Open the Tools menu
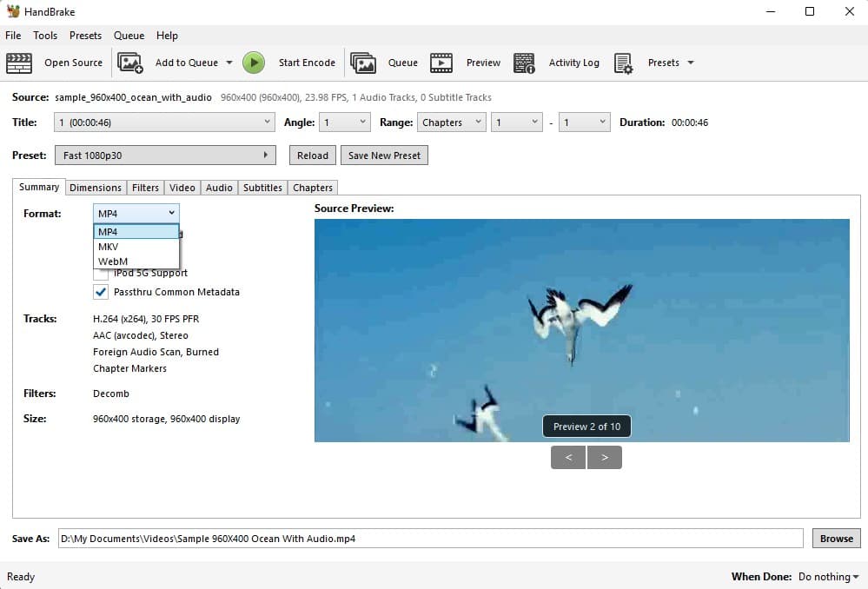Image resolution: width=868 pixels, height=589 pixels. click(44, 36)
